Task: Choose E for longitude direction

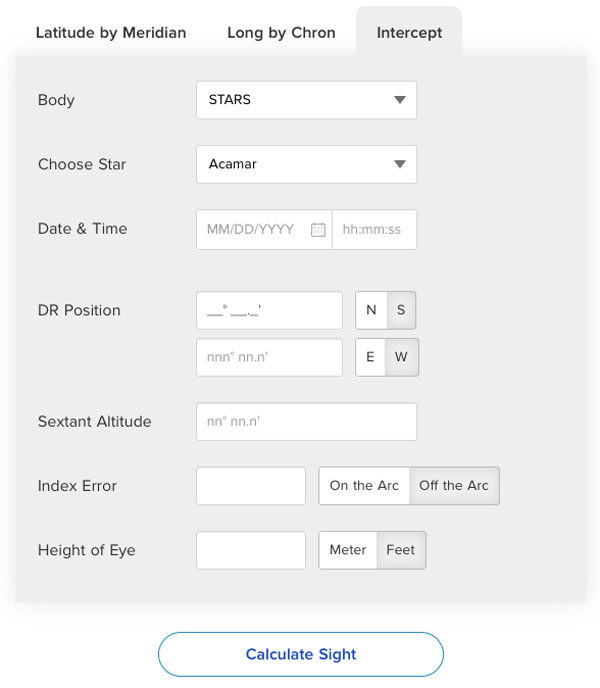Action: [371, 357]
